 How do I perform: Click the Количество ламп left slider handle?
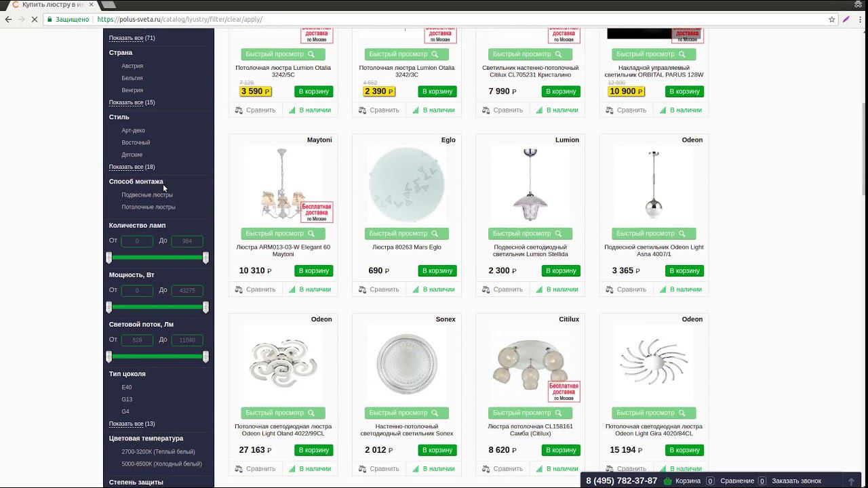[108, 258]
